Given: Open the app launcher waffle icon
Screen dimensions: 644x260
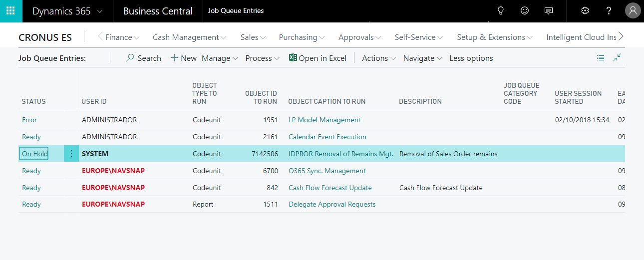Looking at the screenshot, I should (x=11, y=11).
